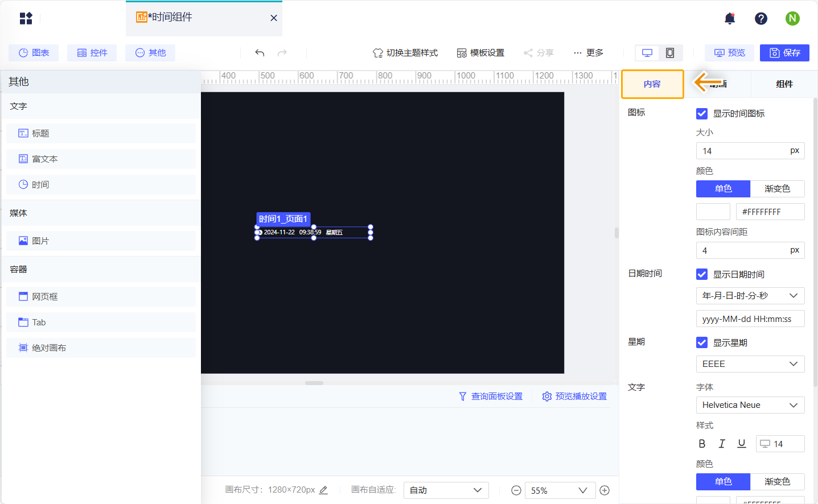Screen dimensions: 818x504
Task: Click the 保存 save button
Action: coord(784,53)
